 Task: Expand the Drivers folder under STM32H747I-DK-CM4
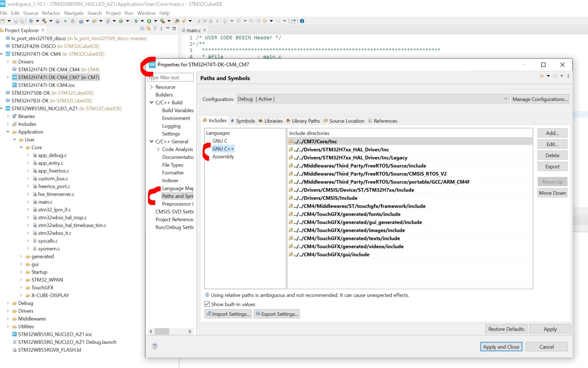(x=8, y=62)
